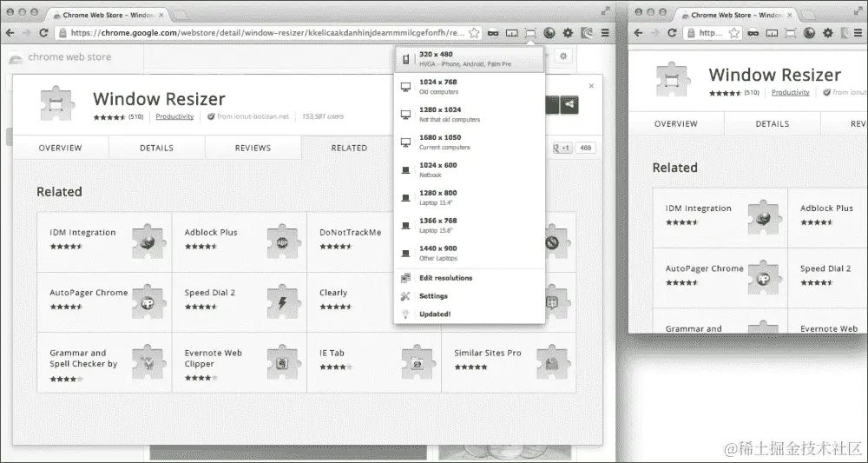The width and height of the screenshot is (868, 463).
Task: Open IDM Integration card in right window
Action: (x=720, y=218)
